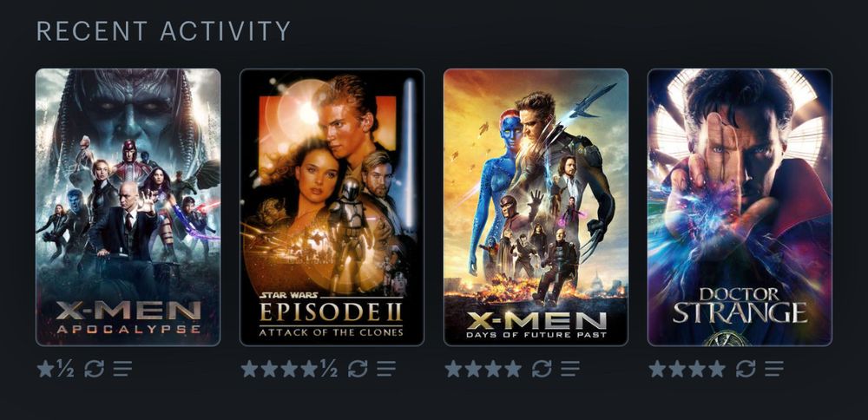Open review icon under Days of Future Past
Viewport: 868px width, 420px height.
tap(569, 369)
